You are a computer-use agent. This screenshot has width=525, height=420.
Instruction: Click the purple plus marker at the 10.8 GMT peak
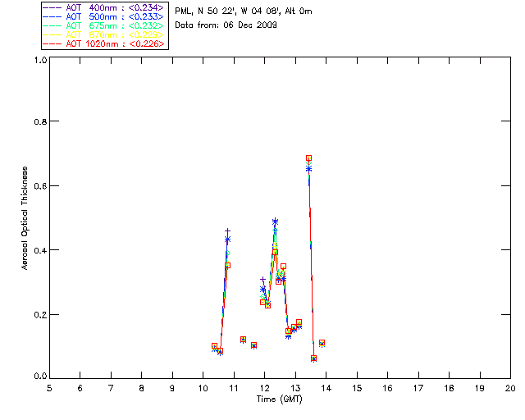(228, 231)
